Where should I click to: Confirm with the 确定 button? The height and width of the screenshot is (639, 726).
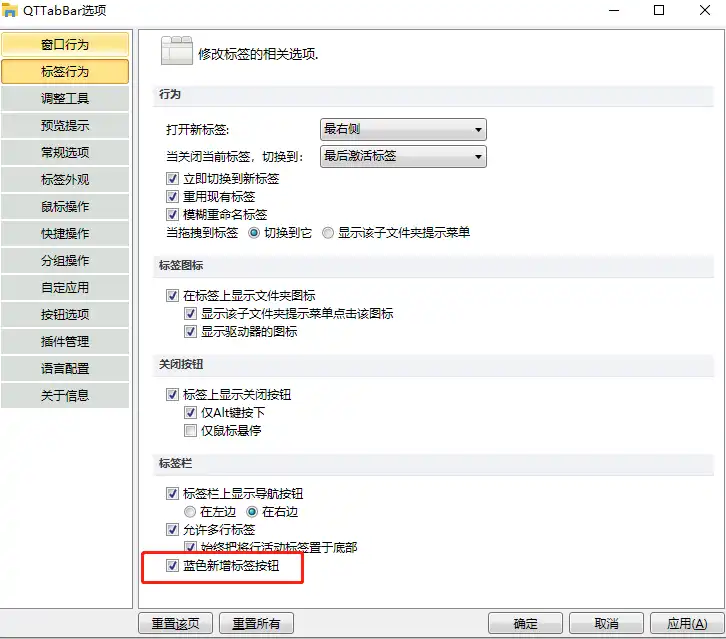click(x=526, y=623)
